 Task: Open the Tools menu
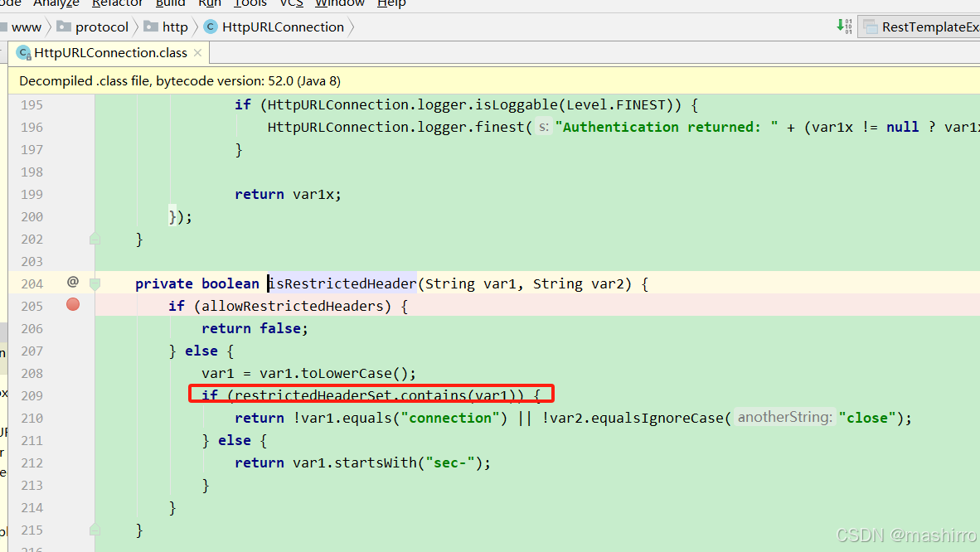click(250, 3)
